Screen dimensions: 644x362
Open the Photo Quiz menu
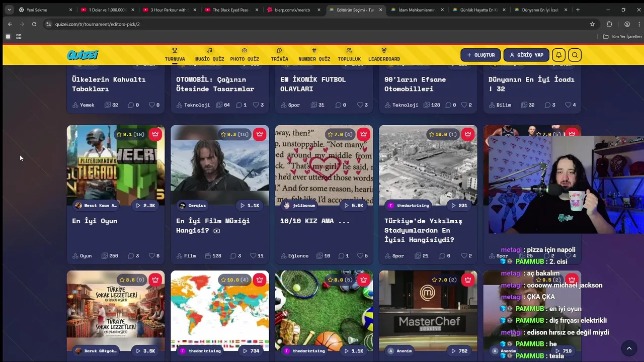point(245,55)
